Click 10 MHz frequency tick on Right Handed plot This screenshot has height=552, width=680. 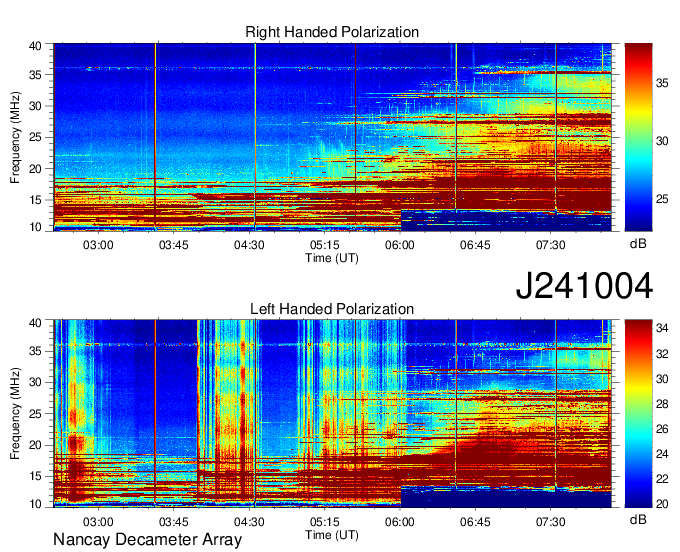click(36, 227)
